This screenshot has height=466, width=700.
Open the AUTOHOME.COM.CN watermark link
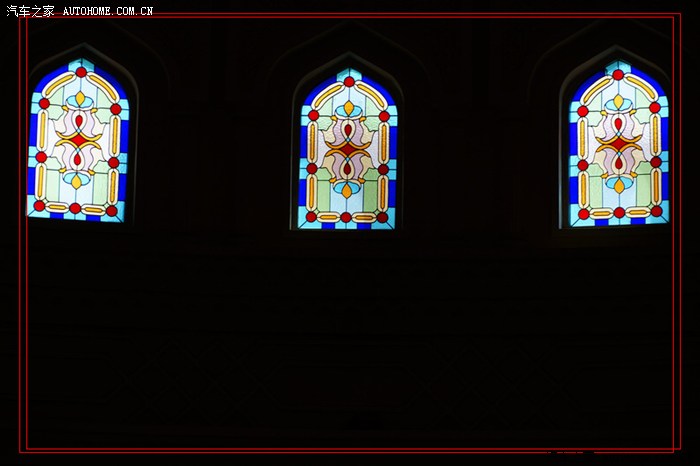point(108,11)
